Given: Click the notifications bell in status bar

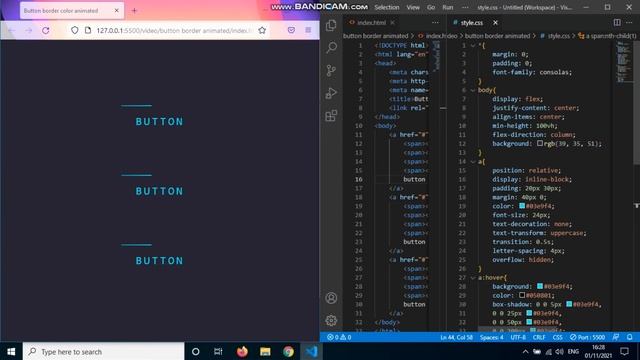Looking at the screenshot, I should pyautogui.click(x=630, y=337).
